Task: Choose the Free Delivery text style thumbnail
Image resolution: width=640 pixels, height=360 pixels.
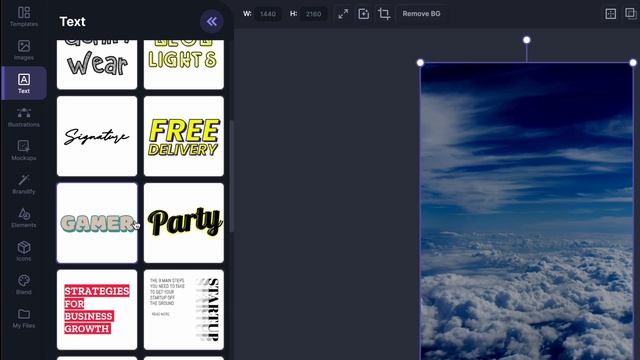Action: click(x=184, y=136)
